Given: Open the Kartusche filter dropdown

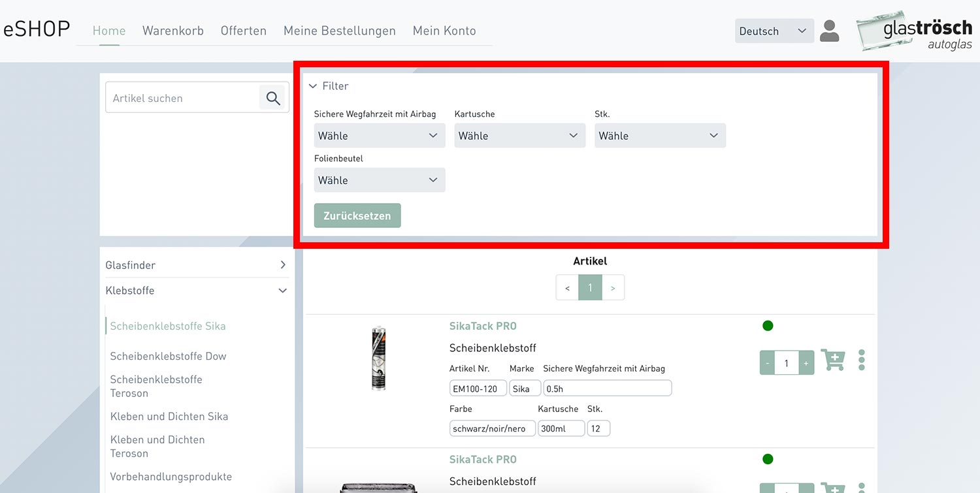Looking at the screenshot, I should (x=520, y=136).
